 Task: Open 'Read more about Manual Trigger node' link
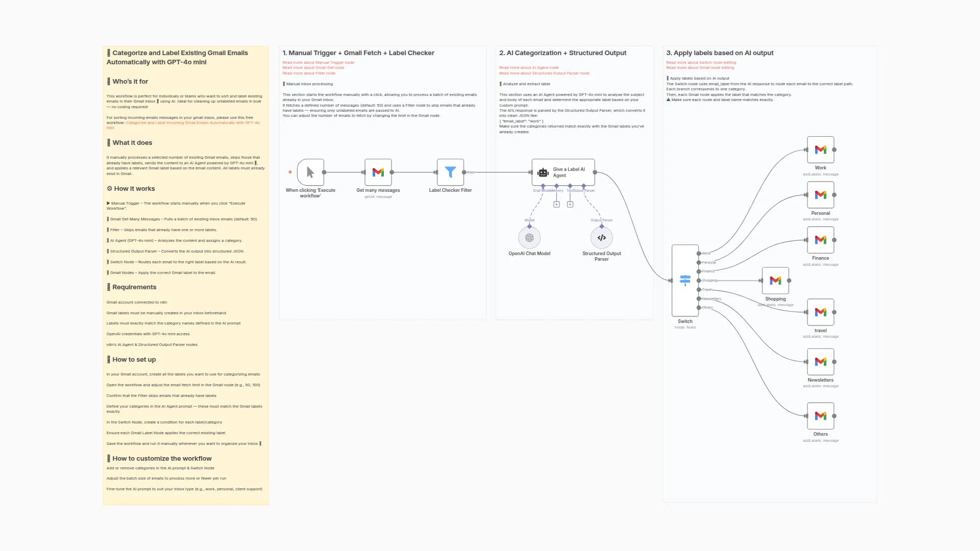click(x=318, y=62)
